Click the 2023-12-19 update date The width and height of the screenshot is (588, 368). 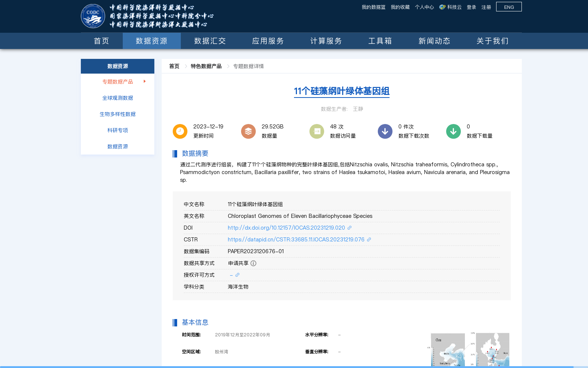coord(208,127)
